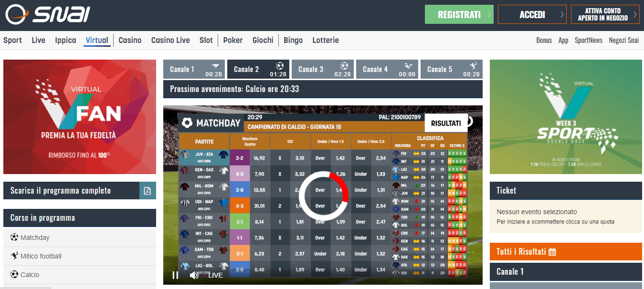
Task: Click the football icon on Canale 2
Action: click(x=280, y=66)
